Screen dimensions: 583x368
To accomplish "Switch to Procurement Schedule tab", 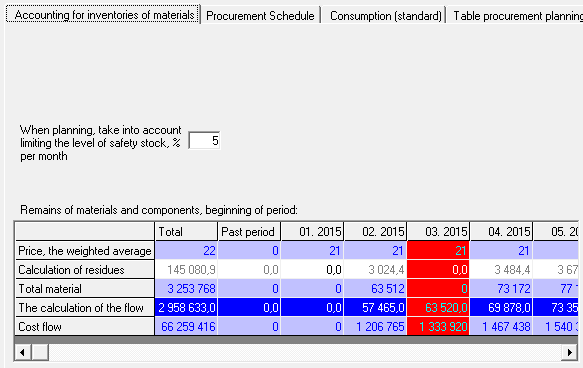I will point(260,16).
